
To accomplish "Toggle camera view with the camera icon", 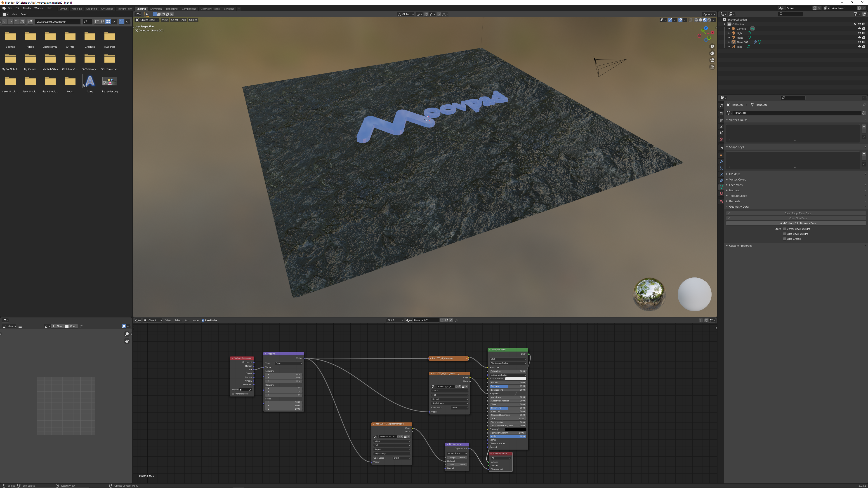I will (712, 60).
